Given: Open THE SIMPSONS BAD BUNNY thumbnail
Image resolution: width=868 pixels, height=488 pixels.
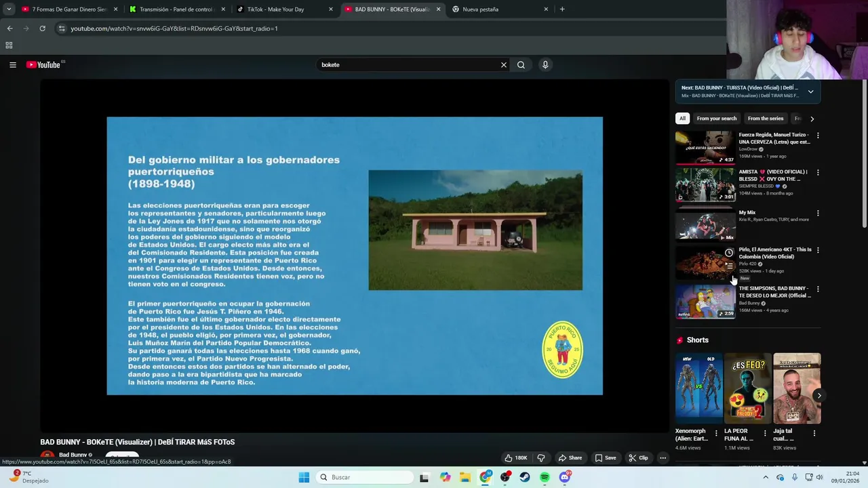Looking at the screenshot, I should (x=705, y=302).
